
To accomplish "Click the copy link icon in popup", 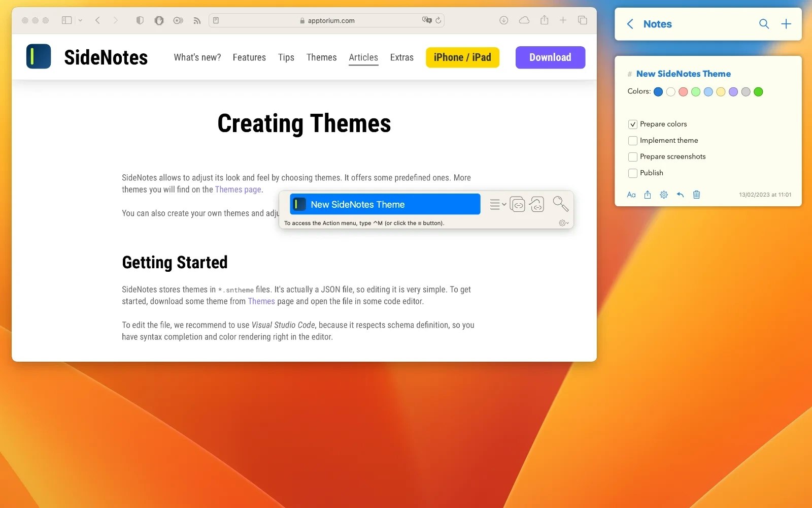I will pyautogui.click(x=517, y=204).
